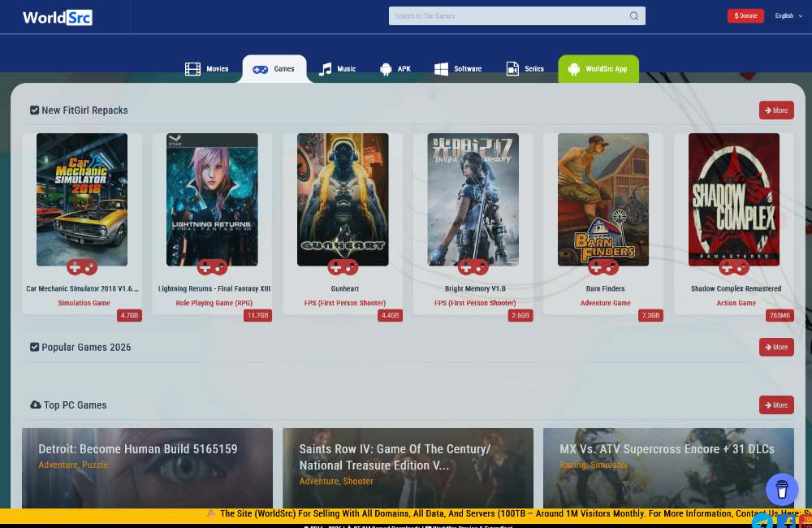Click gamepad badge under Gunheart cover
This screenshot has width=812, height=528.
tap(343, 267)
